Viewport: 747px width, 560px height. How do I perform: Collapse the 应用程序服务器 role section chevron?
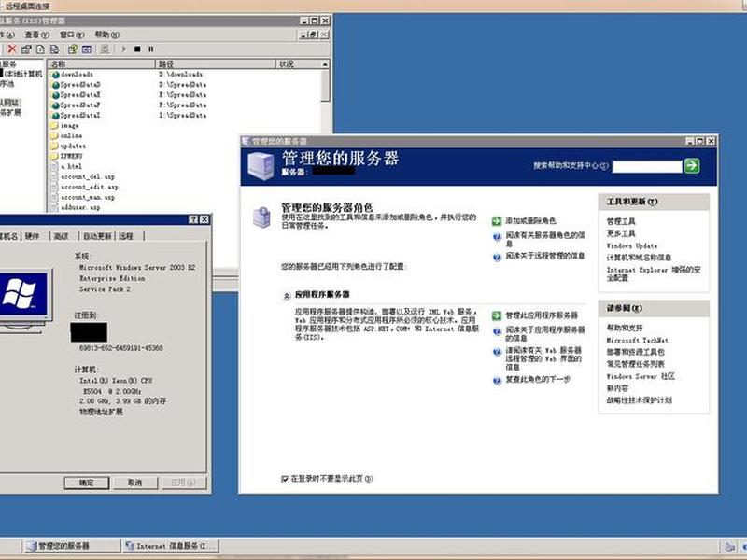287,295
